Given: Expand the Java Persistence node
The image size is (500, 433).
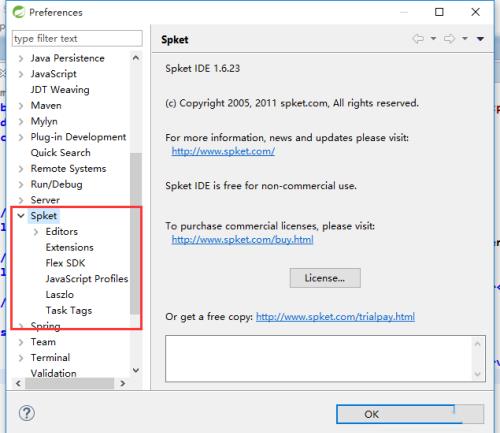Looking at the screenshot, I should tap(21, 59).
